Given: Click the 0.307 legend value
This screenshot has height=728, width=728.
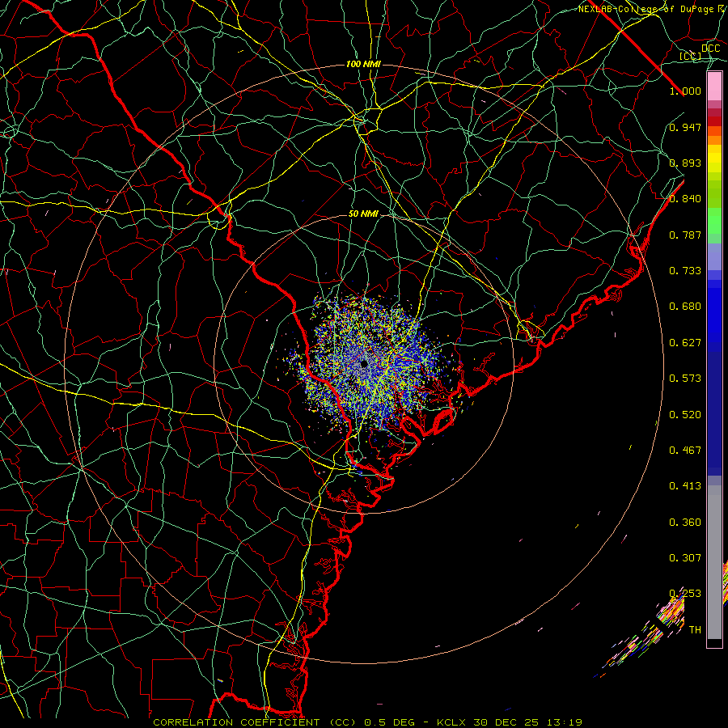Looking at the screenshot, I should (685, 558).
